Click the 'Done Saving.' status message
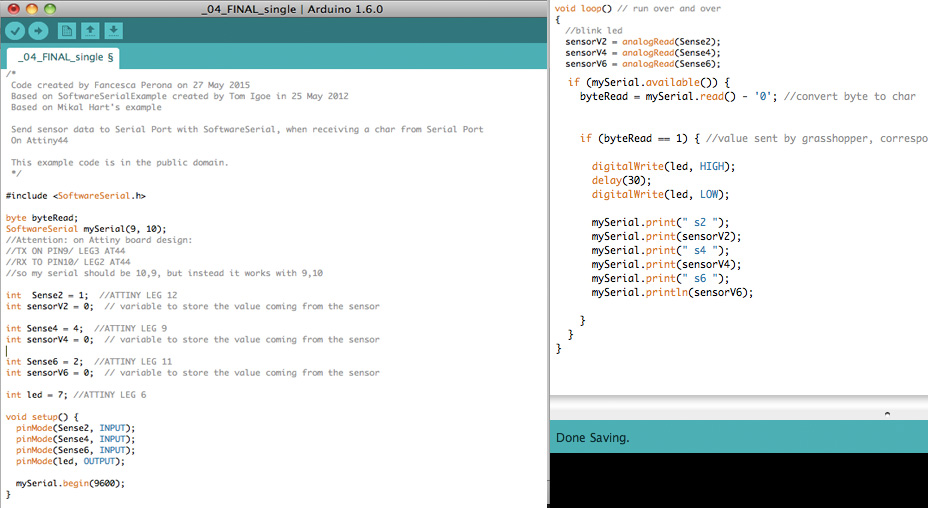The width and height of the screenshot is (928, 508). (592, 438)
